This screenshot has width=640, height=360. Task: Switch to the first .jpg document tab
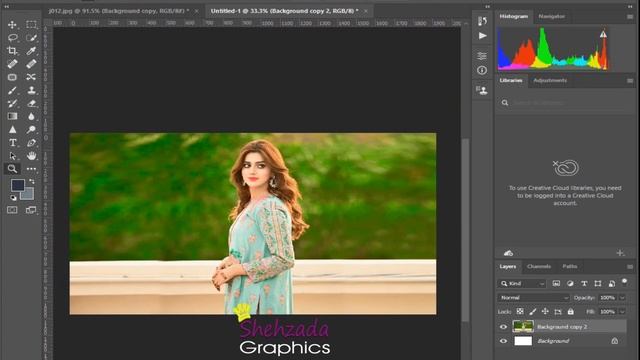118,11
